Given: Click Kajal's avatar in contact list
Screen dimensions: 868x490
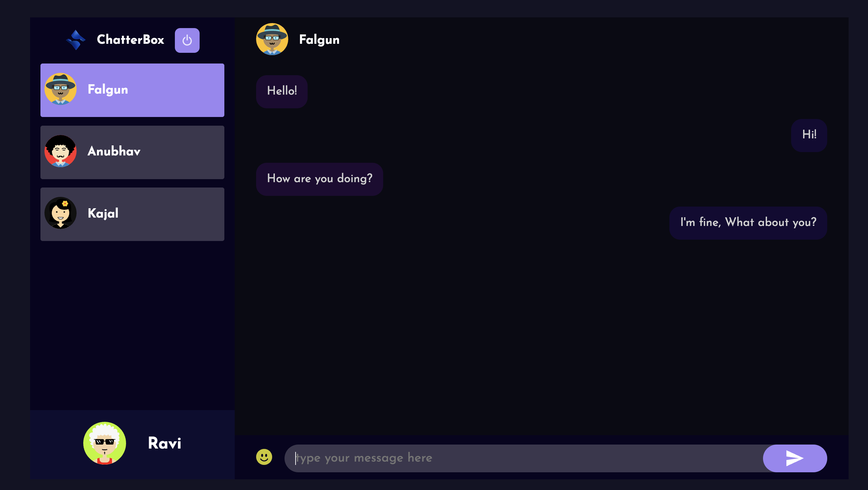Looking at the screenshot, I should click(61, 213).
